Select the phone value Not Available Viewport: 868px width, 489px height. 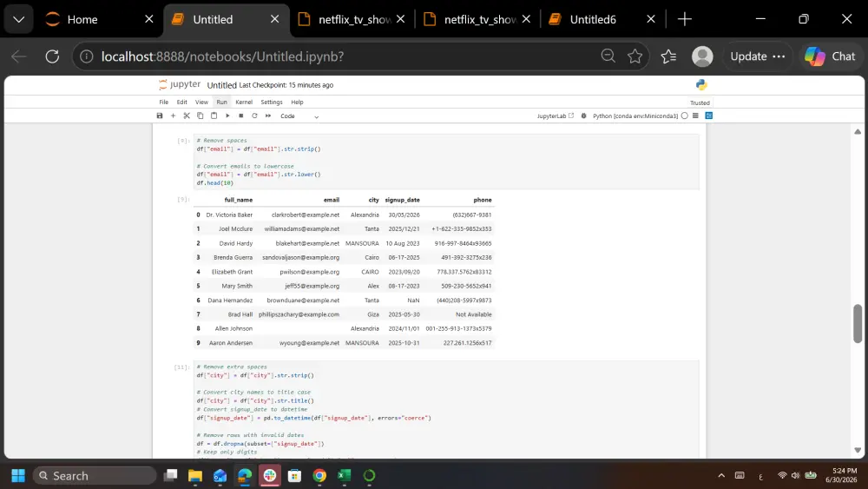[x=473, y=314]
